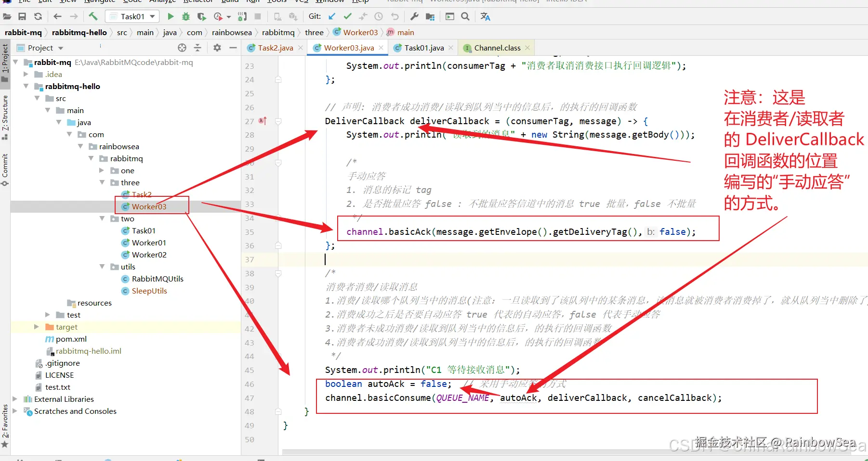
Task: Select RabbitMQUtils class in project tree
Action: (158, 279)
